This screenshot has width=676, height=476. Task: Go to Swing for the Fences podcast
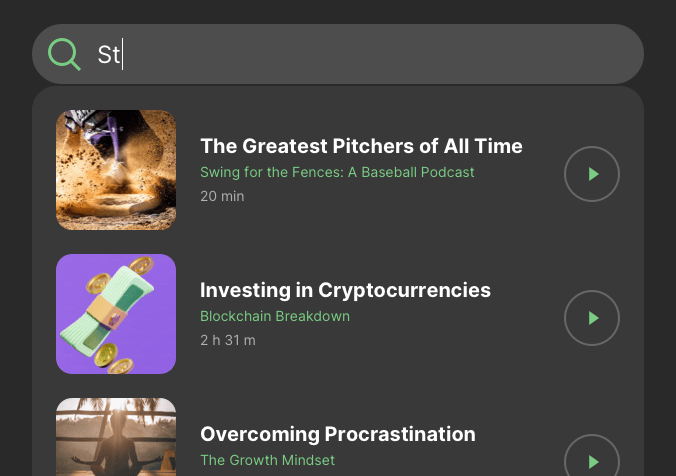pyautogui.click(x=337, y=172)
